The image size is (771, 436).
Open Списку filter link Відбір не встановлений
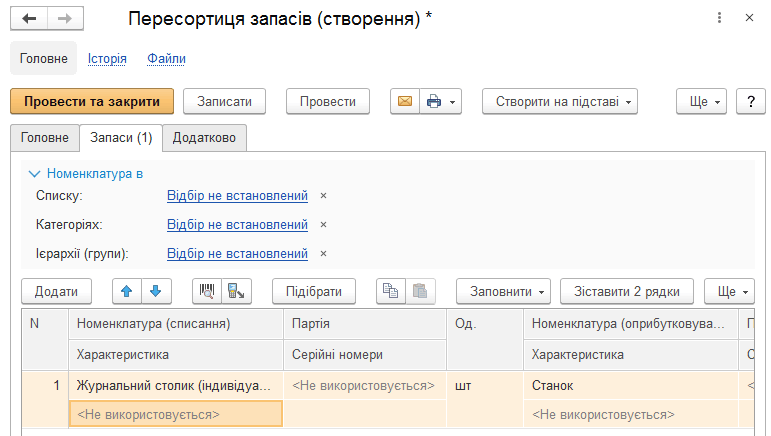tap(237, 196)
